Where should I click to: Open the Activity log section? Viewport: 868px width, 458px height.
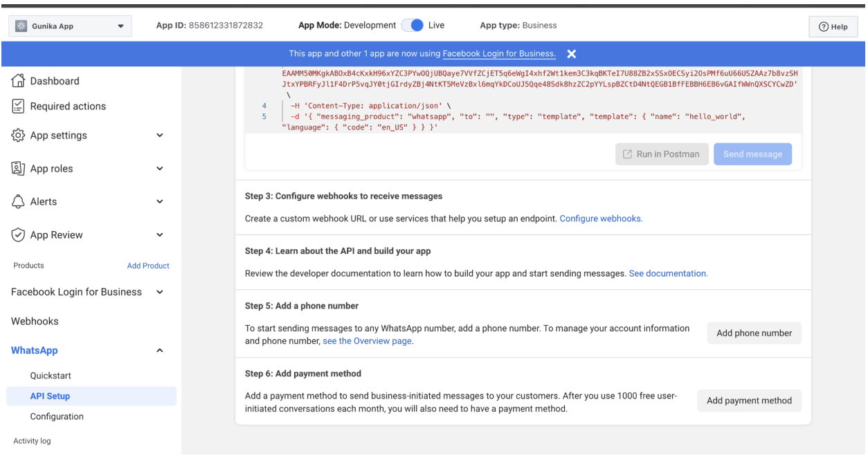[32, 441]
